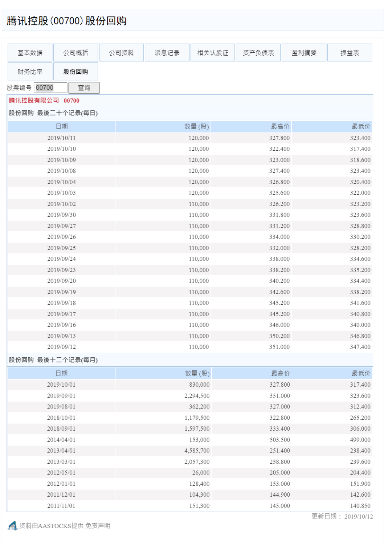
Task: Switch to the 公司概括 tab
Action: coord(76,53)
